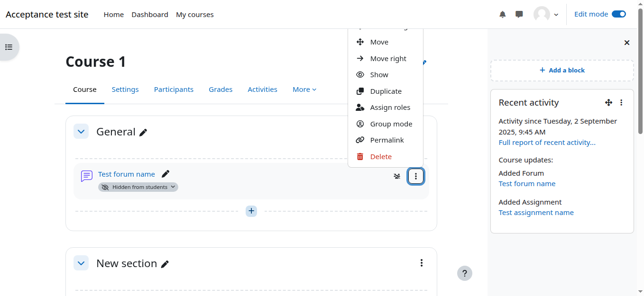Click the notifications bell icon
Viewport: 644px width, 296px height.
pyautogui.click(x=503, y=14)
